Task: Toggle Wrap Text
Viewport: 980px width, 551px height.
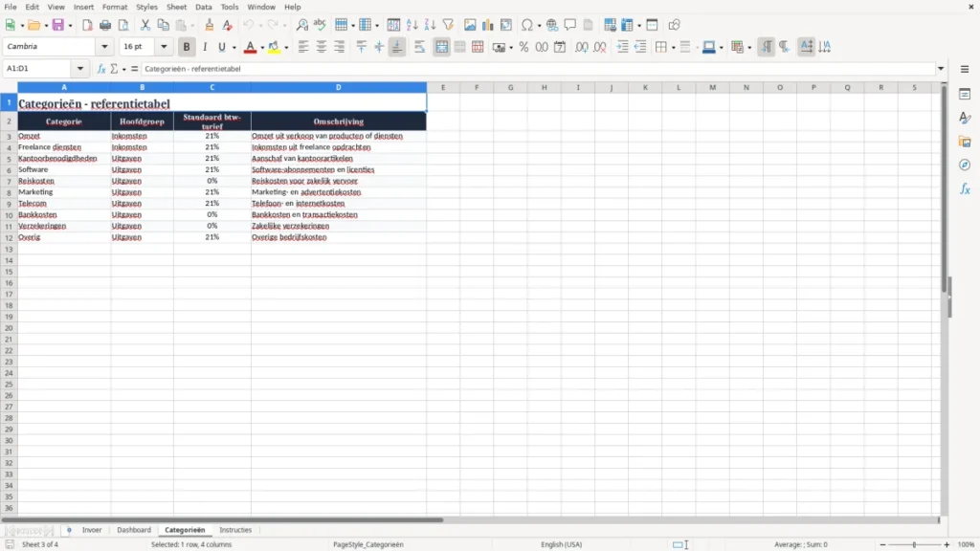Action: (x=419, y=47)
